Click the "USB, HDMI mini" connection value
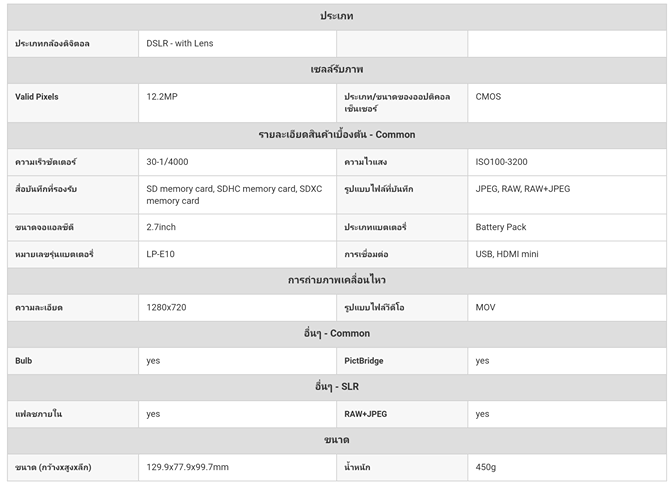 pyautogui.click(x=507, y=254)
